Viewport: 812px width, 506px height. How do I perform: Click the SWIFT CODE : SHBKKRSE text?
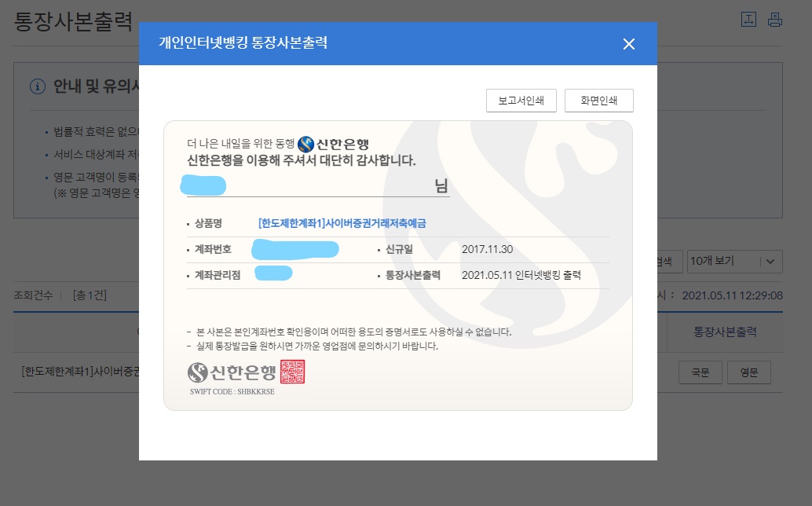232,391
